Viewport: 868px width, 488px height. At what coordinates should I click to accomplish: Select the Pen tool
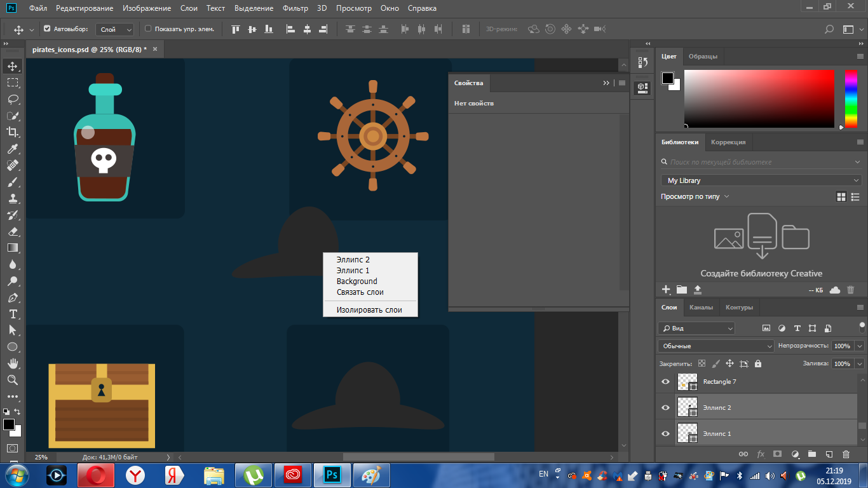click(x=13, y=297)
